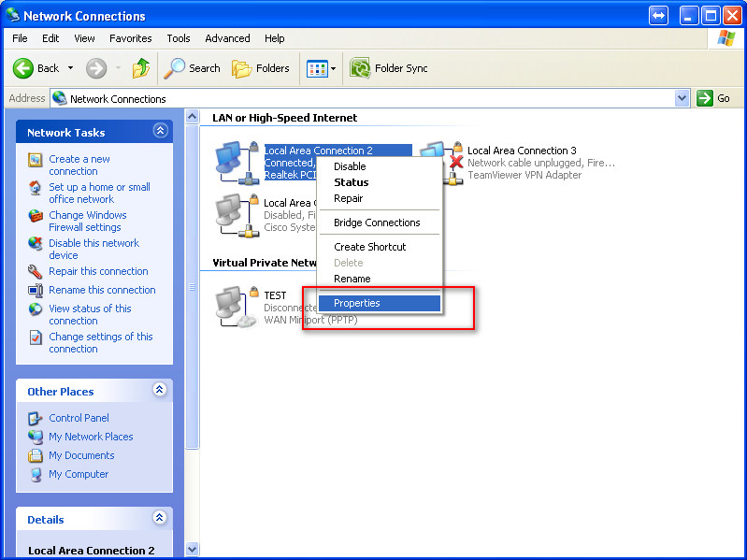Screen dimensions: 747x560
Task: Click the home network setup icon
Action: click(36, 188)
